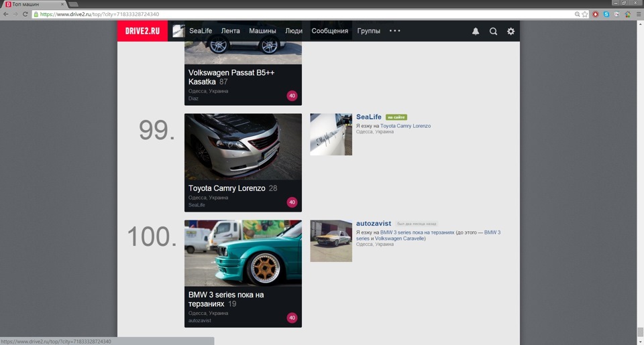This screenshot has height=345, width=644.
Task: Go to DRIVE2.RU home logo
Action: [x=142, y=31]
